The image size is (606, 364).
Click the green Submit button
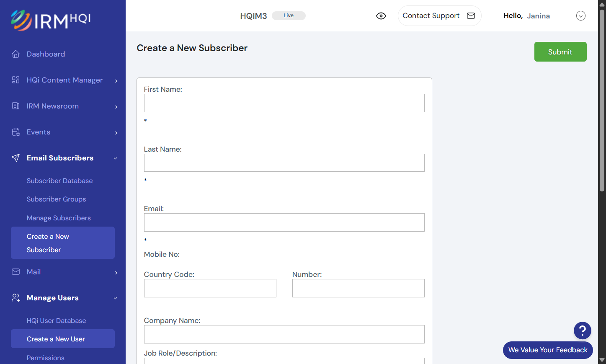560,52
